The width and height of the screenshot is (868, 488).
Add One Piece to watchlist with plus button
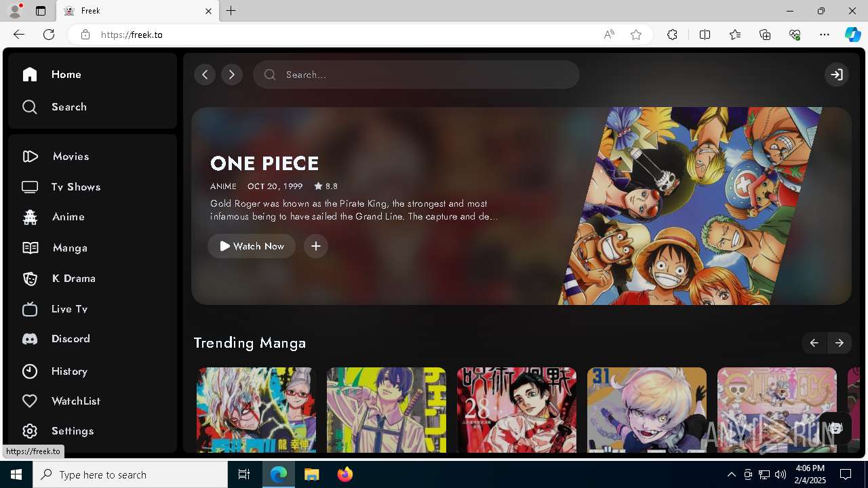[316, 246]
